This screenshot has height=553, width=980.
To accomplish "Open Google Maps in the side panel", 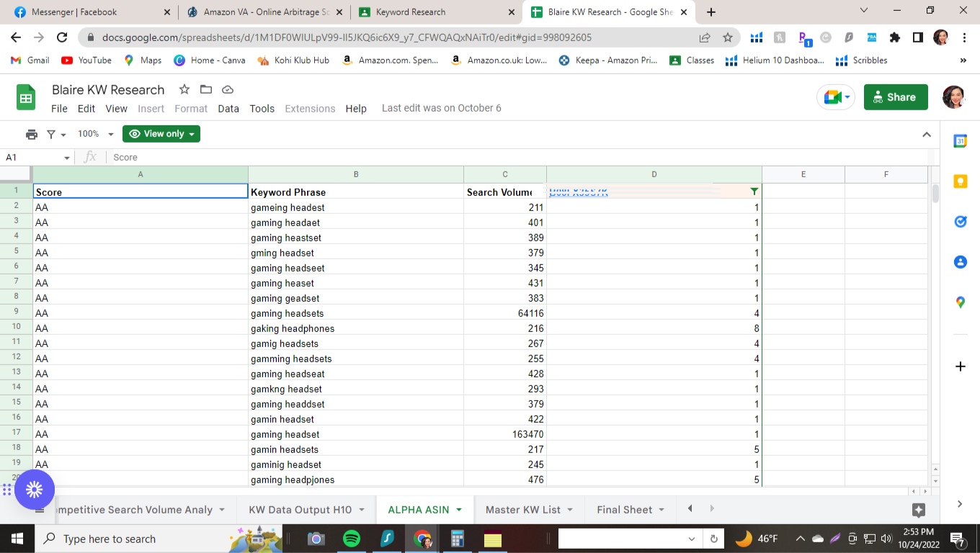I will [x=960, y=302].
